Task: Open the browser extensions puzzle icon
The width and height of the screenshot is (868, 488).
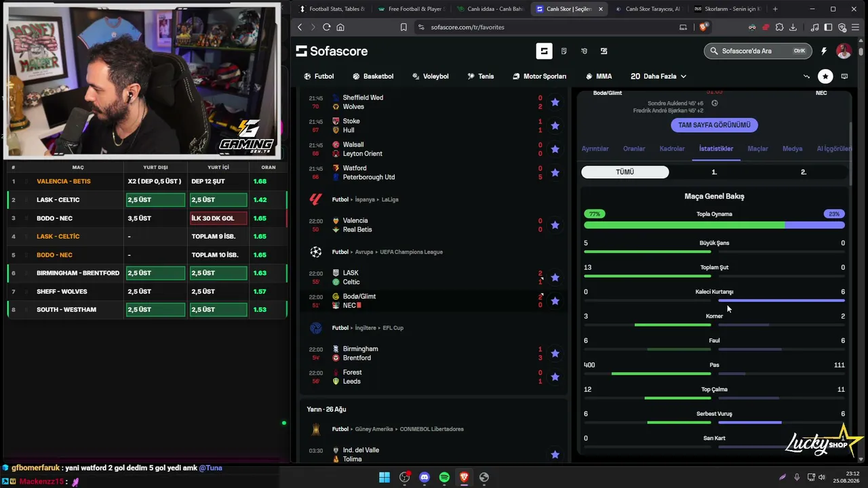Action: pyautogui.click(x=779, y=27)
